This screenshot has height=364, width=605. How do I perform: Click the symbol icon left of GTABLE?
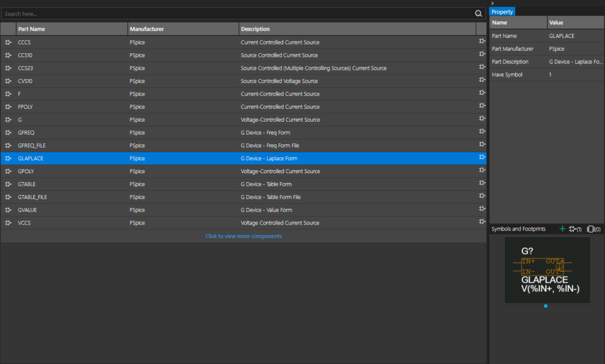tap(8, 184)
